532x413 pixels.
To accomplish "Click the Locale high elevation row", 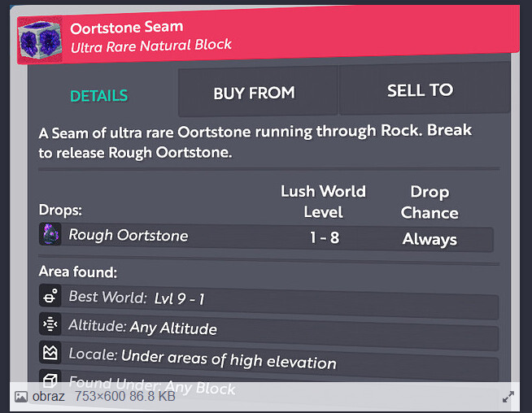I will click(x=268, y=361).
